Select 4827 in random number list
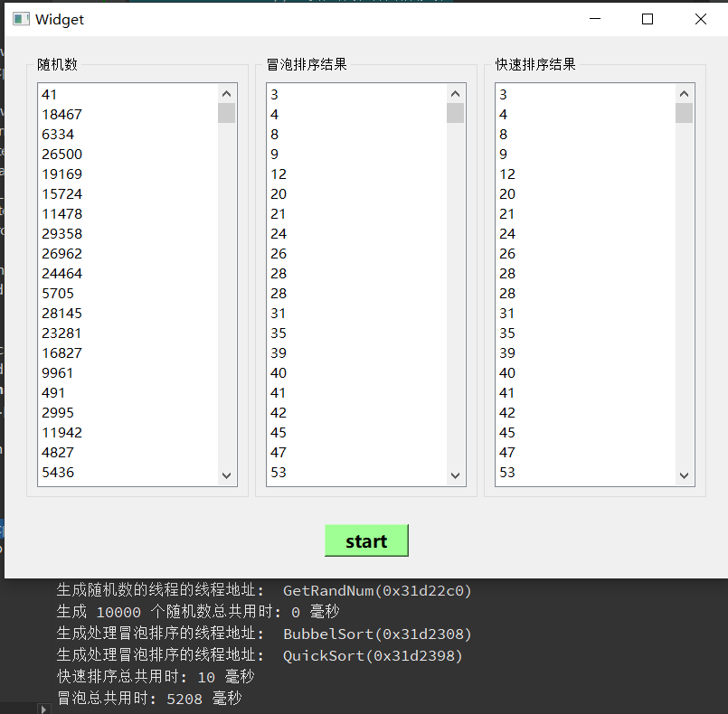 [128, 452]
